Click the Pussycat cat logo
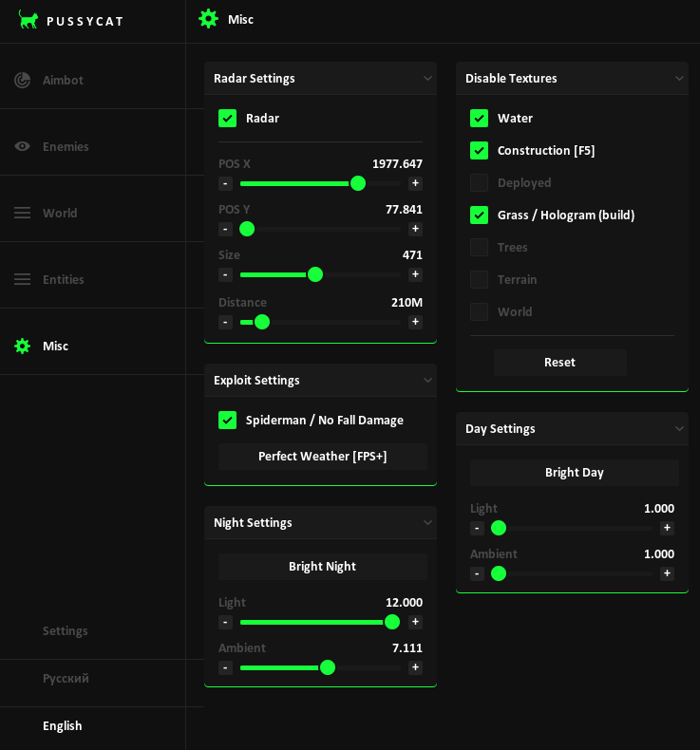 pyautogui.click(x=28, y=20)
